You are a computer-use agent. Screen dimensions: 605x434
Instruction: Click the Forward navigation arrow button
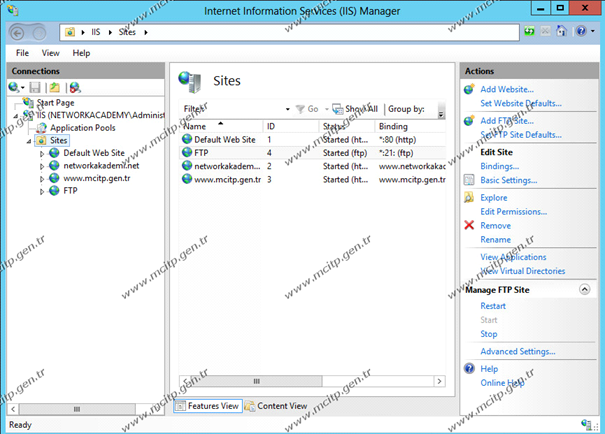tap(39, 34)
